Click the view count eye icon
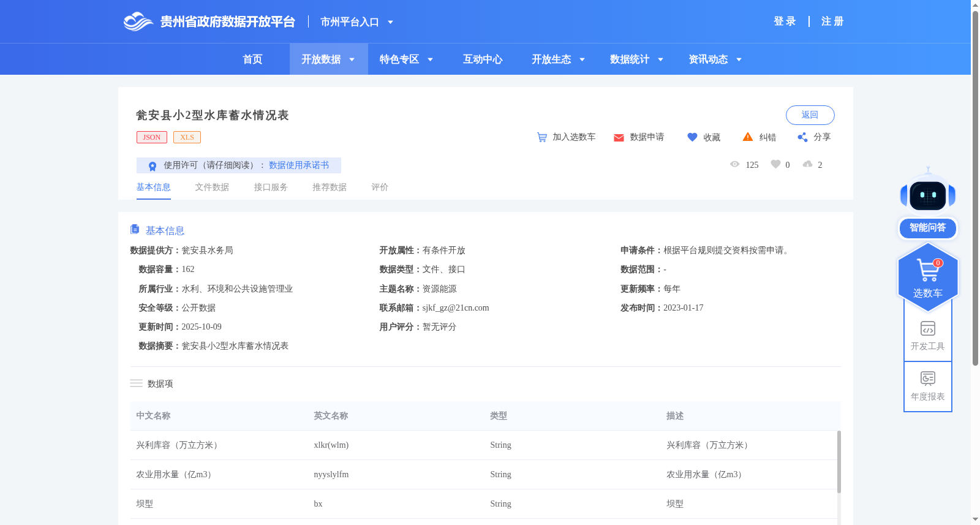 pos(735,164)
